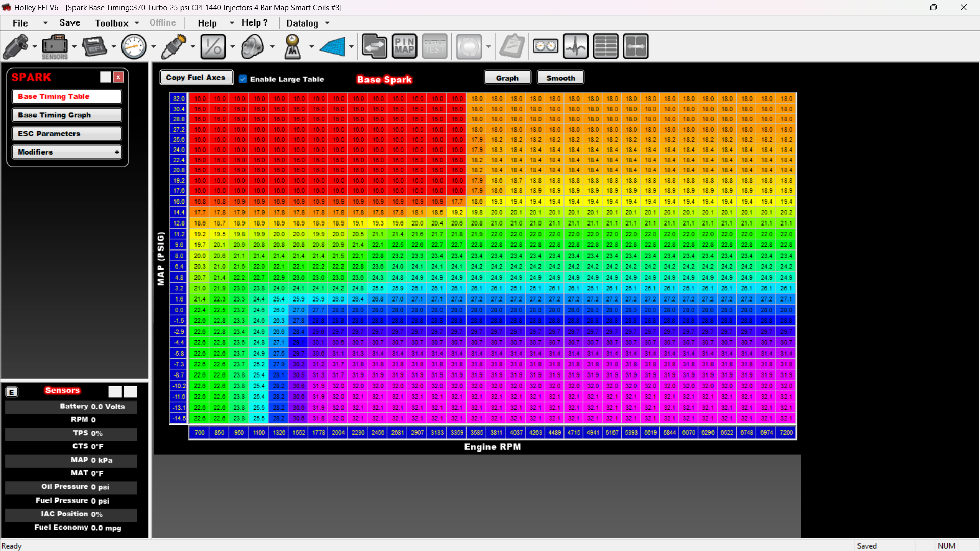980x551 pixels.
Task: Select the gear shifter transmission icon
Action: (x=292, y=46)
